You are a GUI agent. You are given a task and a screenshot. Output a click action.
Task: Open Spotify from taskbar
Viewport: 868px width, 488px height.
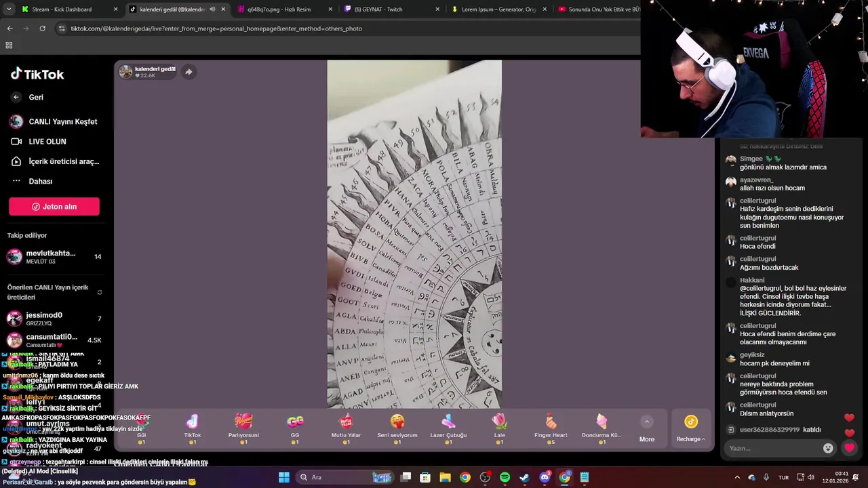[x=505, y=477]
